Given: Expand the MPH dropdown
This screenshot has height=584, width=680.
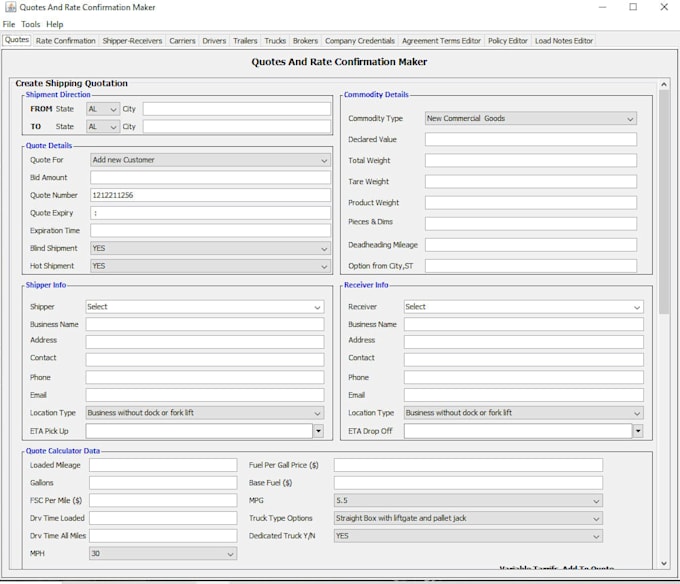Looking at the screenshot, I should 163,554.
